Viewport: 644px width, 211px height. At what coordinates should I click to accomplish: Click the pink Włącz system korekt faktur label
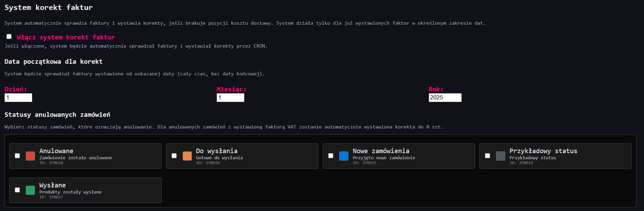click(66, 37)
